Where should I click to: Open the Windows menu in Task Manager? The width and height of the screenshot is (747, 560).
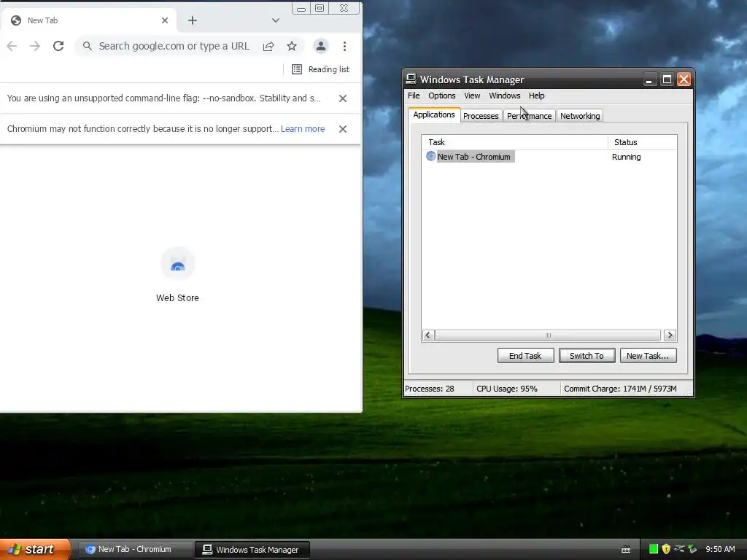coord(505,96)
